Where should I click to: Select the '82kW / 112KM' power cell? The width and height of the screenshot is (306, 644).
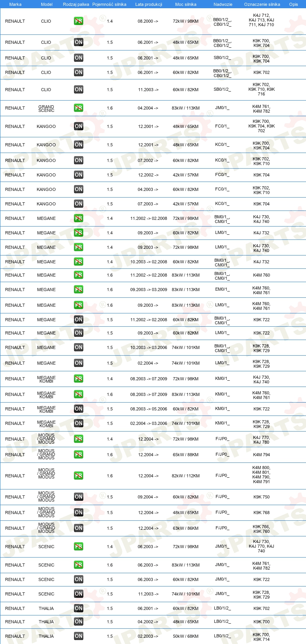click(185, 476)
